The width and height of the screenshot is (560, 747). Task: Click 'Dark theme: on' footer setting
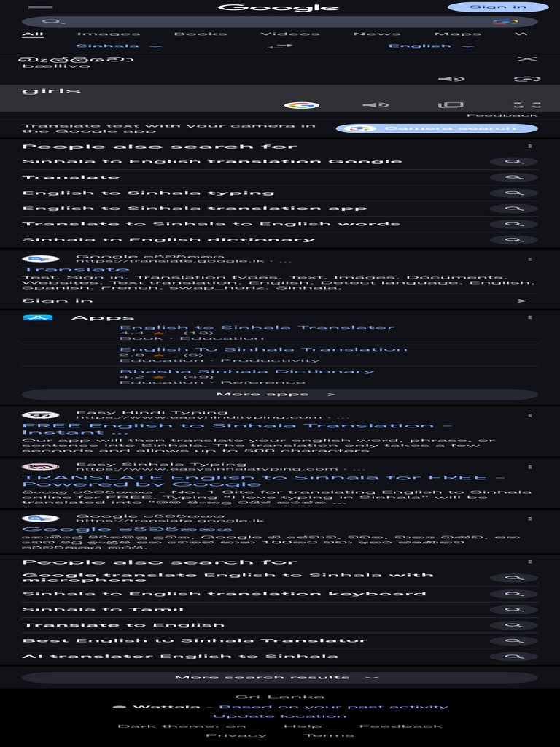(182, 727)
